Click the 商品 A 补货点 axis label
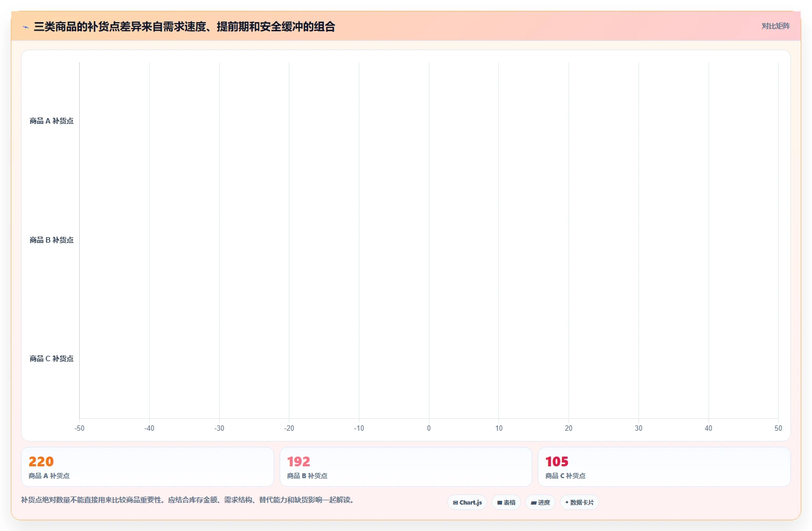The height and width of the screenshot is (531, 812). click(x=51, y=121)
